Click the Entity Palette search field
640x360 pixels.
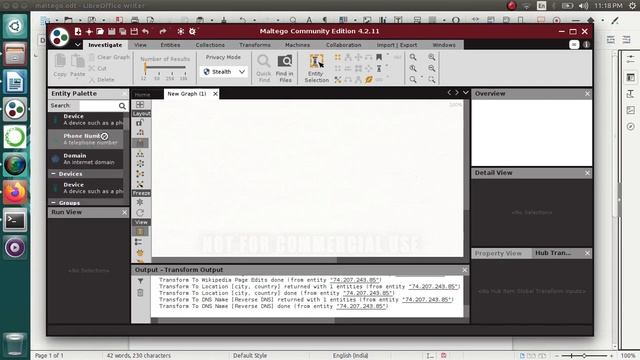(x=99, y=106)
